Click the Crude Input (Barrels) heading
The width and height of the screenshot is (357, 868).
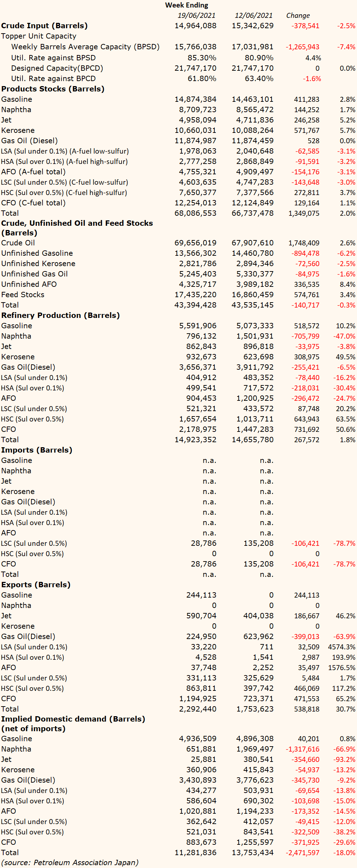tap(44, 26)
